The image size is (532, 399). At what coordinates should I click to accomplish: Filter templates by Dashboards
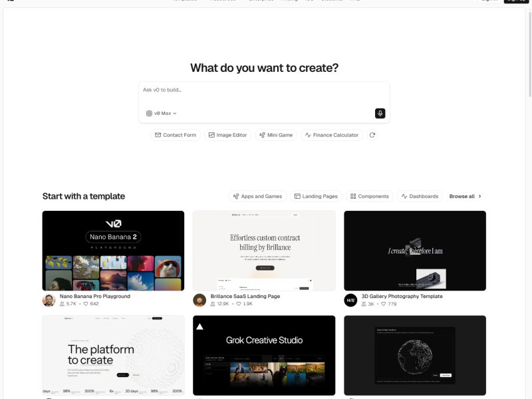point(420,196)
